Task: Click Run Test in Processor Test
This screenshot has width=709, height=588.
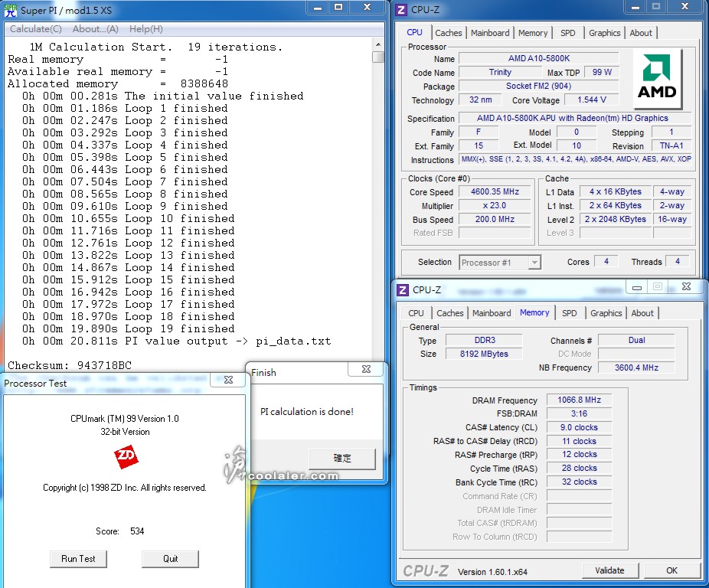Action: (78, 559)
